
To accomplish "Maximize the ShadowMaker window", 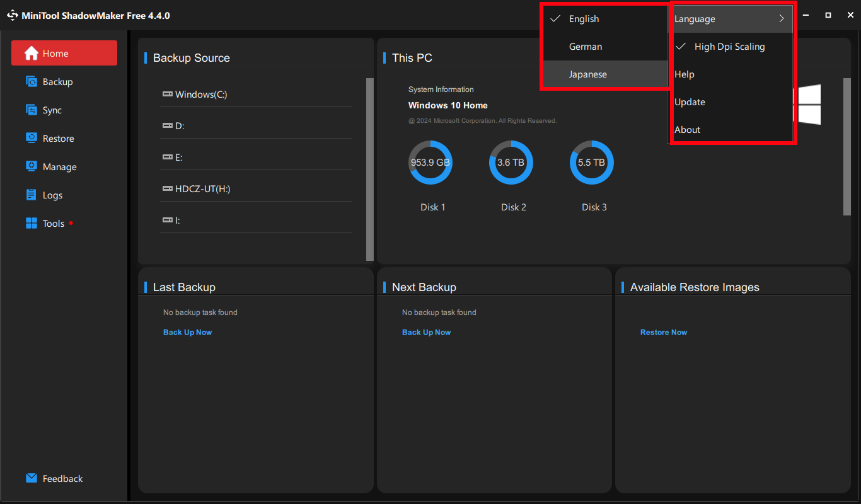I will 828,15.
